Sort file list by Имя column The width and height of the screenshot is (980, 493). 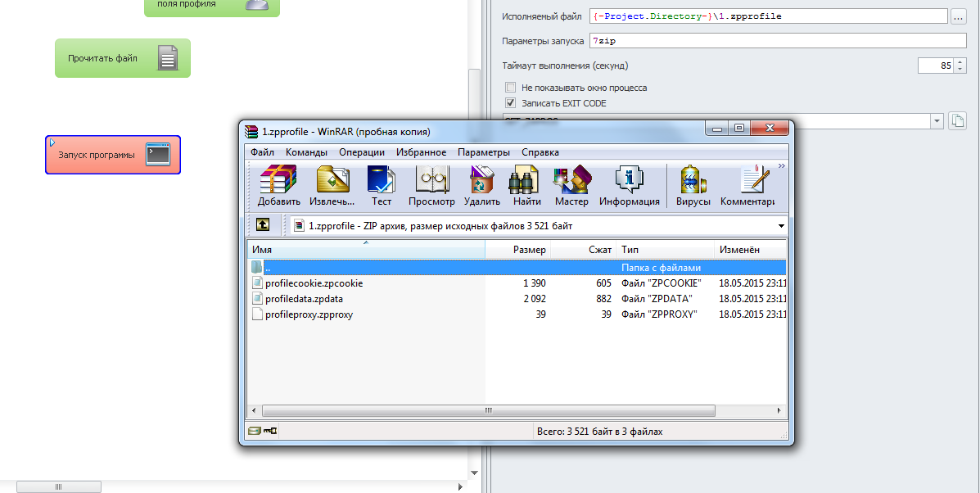coord(366,249)
